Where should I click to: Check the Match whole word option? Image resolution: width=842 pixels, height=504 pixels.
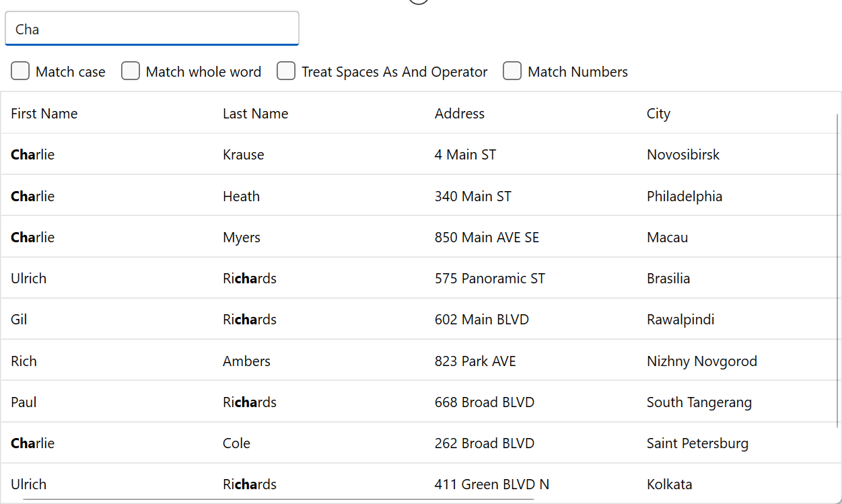click(130, 71)
